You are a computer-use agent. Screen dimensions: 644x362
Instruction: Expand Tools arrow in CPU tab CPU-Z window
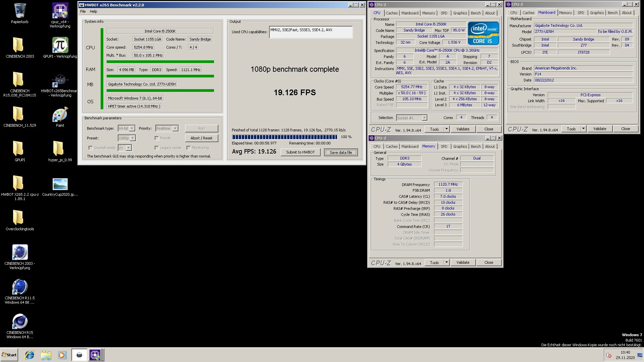click(x=446, y=129)
